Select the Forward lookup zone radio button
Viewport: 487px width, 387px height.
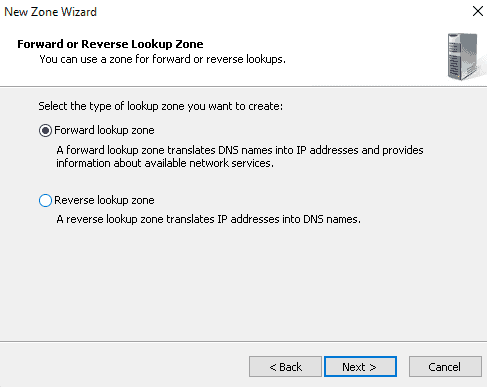coord(45,130)
